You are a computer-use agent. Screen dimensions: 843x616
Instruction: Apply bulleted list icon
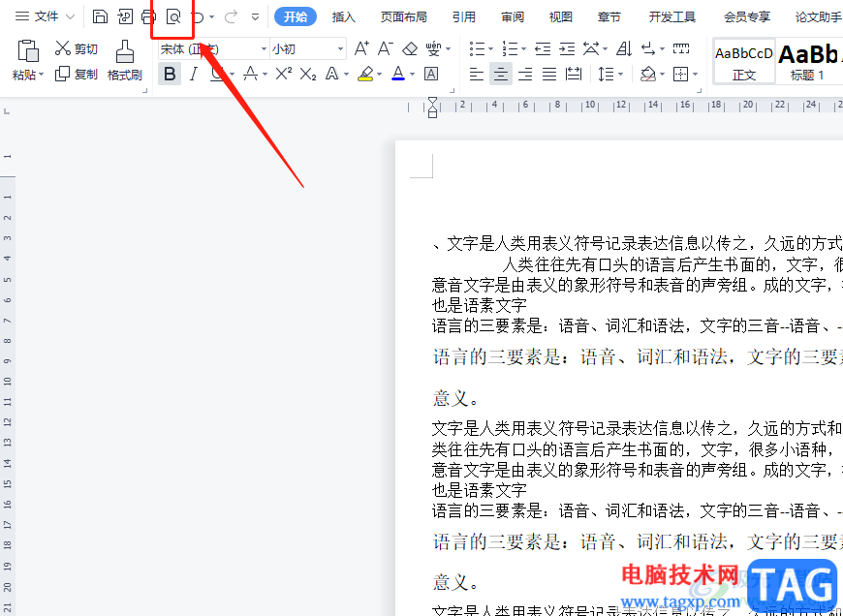tap(477, 49)
